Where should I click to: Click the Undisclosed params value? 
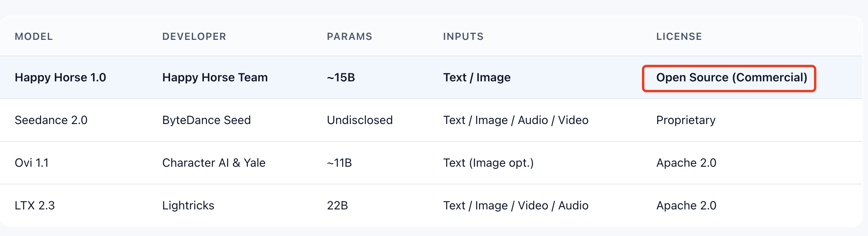pyautogui.click(x=359, y=120)
